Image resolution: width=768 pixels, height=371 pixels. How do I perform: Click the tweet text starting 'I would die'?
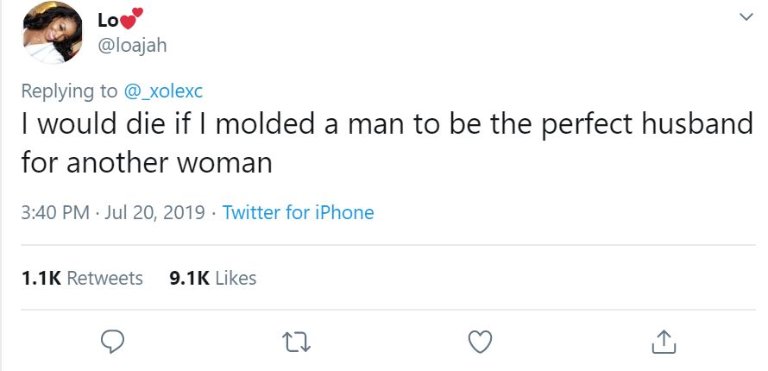(387, 143)
